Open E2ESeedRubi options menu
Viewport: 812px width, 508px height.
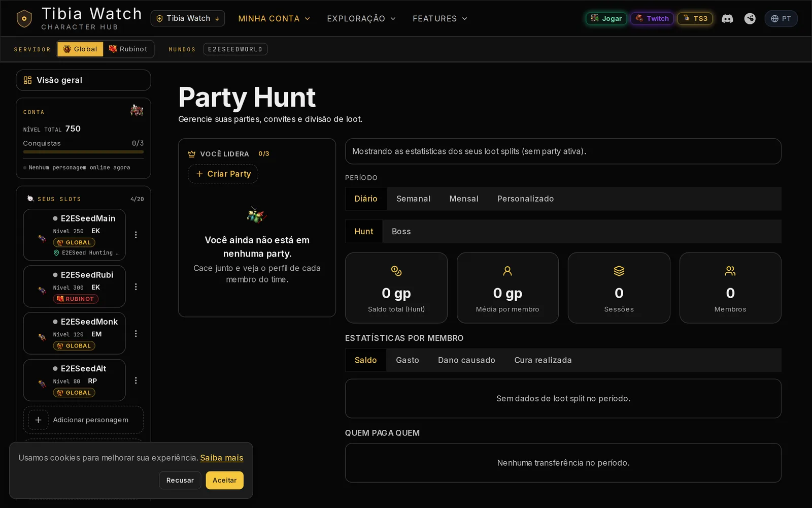pos(136,287)
